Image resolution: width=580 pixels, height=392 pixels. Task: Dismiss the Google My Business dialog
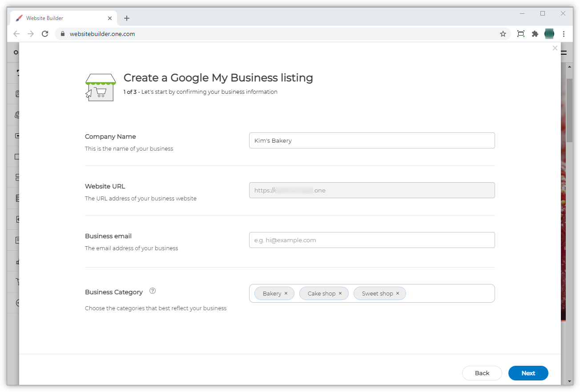coord(555,48)
